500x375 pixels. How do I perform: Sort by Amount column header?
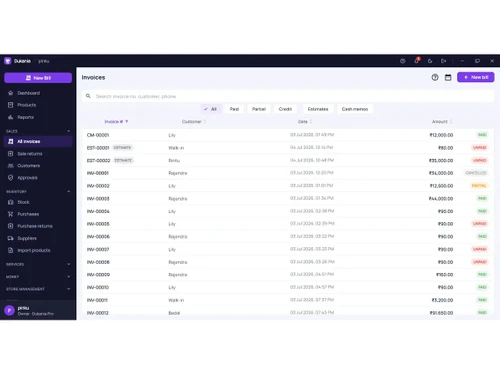442,122
